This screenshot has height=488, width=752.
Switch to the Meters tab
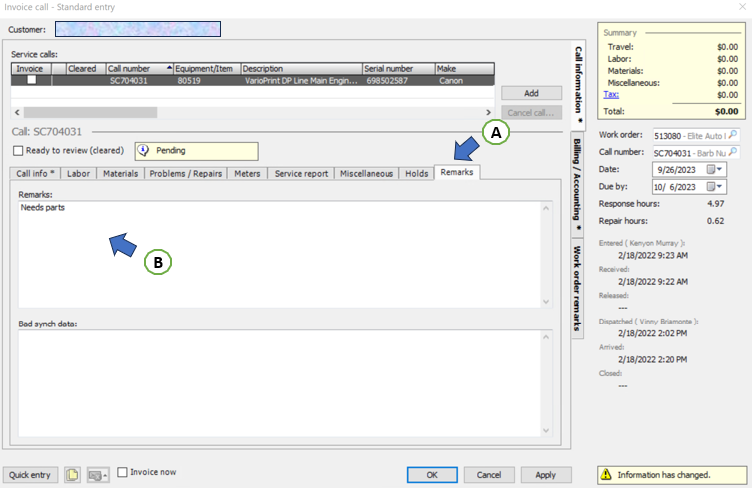[247, 174]
